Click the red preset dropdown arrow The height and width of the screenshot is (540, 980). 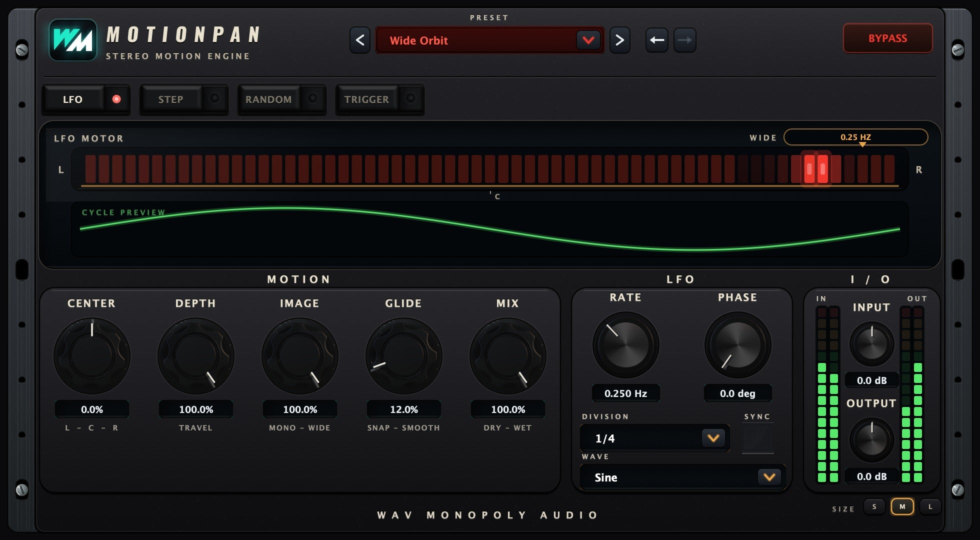pos(588,40)
